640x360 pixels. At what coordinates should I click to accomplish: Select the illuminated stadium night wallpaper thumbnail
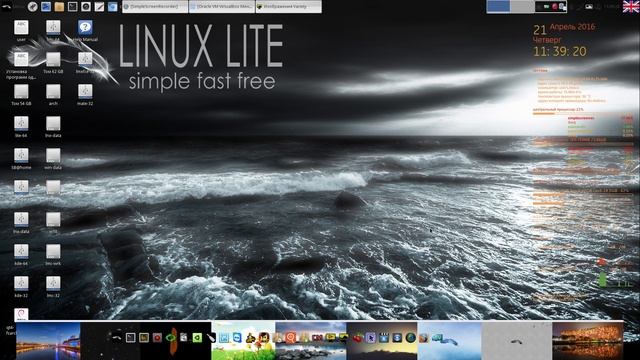click(x=588, y=341)
